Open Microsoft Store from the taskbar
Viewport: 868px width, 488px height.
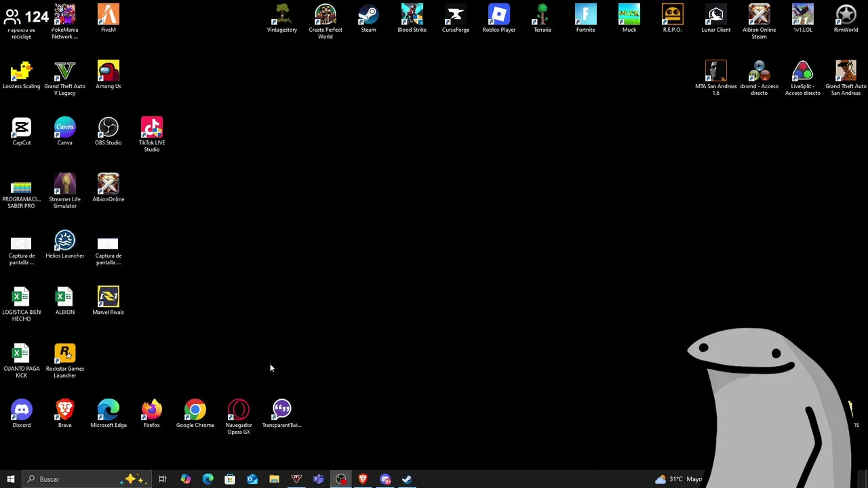(x=230, y=479)
